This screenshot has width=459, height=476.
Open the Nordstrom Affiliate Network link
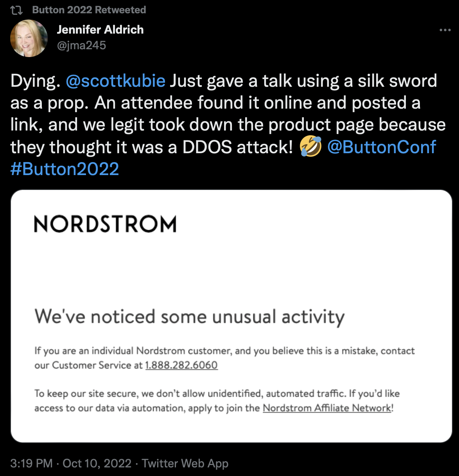point(328,408)
